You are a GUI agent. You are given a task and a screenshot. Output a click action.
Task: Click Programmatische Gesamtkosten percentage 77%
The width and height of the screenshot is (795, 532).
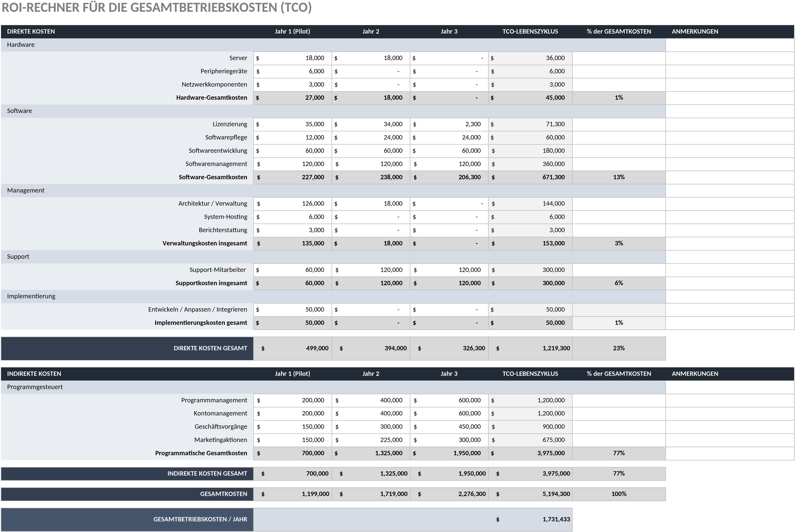click(x=619, y=453)
